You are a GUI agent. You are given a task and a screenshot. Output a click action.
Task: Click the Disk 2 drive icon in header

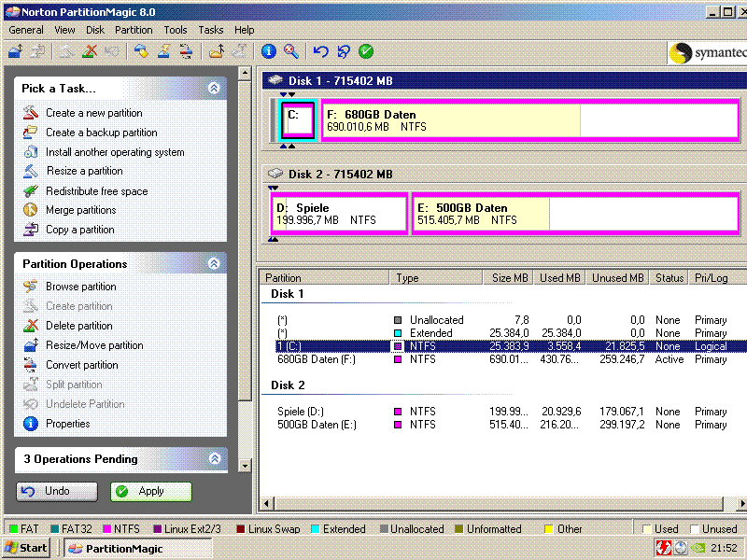[x=275, y=174]
